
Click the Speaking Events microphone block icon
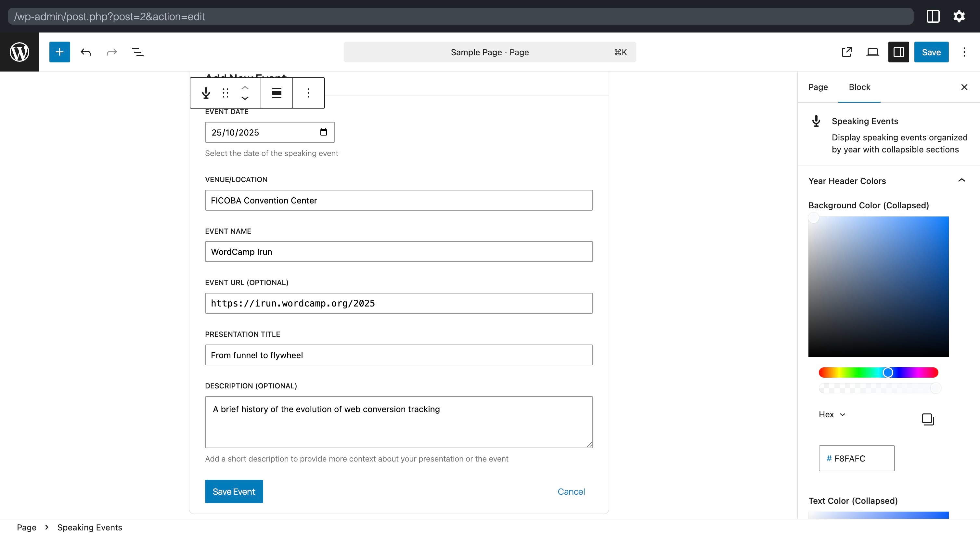206,93
